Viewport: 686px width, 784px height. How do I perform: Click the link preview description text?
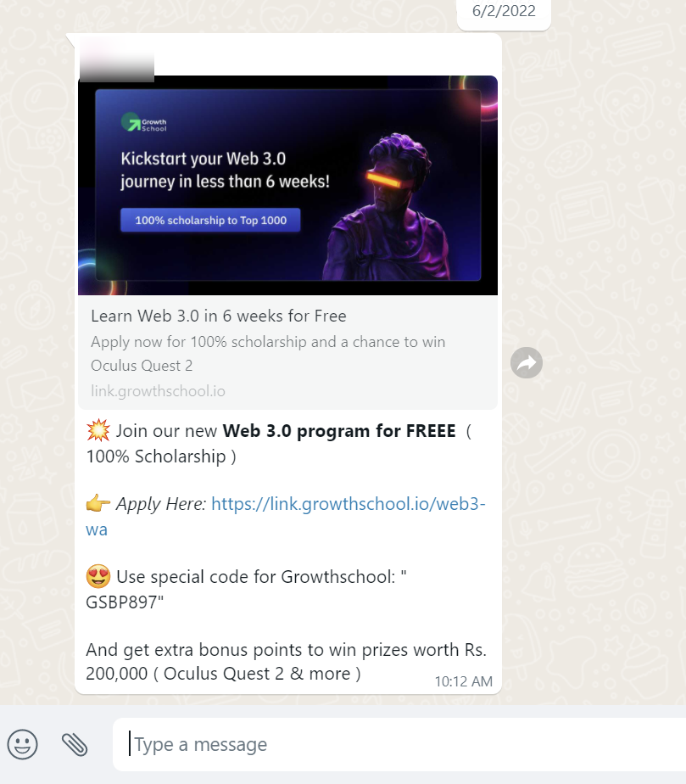point(268,354)
